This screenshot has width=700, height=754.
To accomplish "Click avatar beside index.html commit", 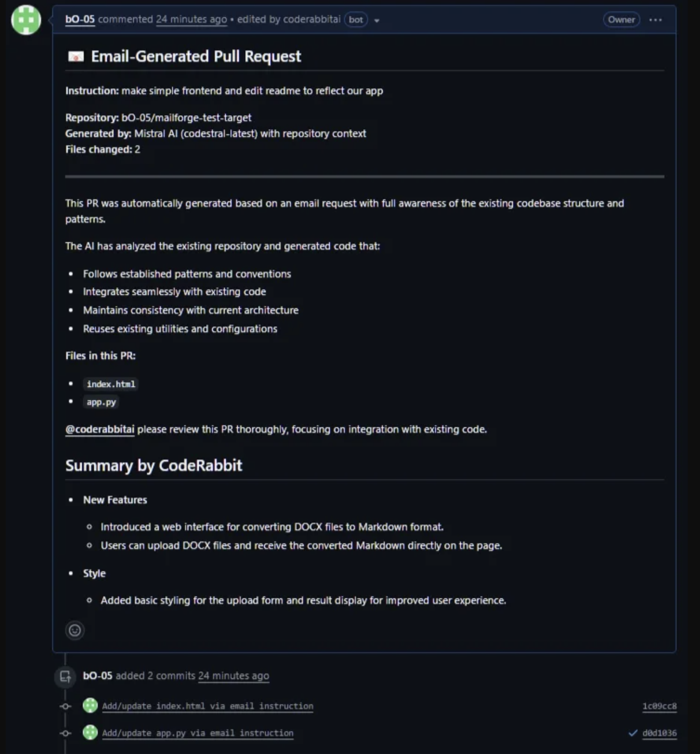I will pyautogui.click(x=90, y=705).
